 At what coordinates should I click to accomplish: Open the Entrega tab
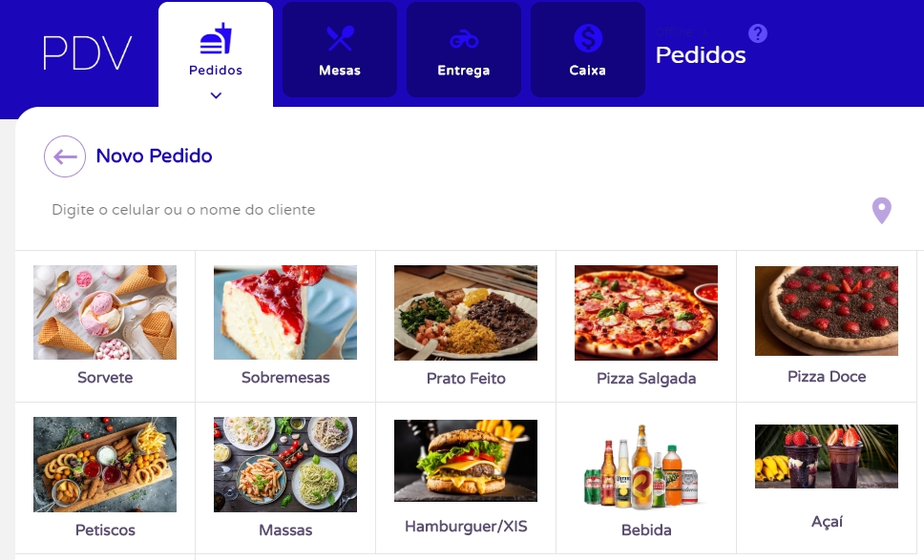(464, 50)
